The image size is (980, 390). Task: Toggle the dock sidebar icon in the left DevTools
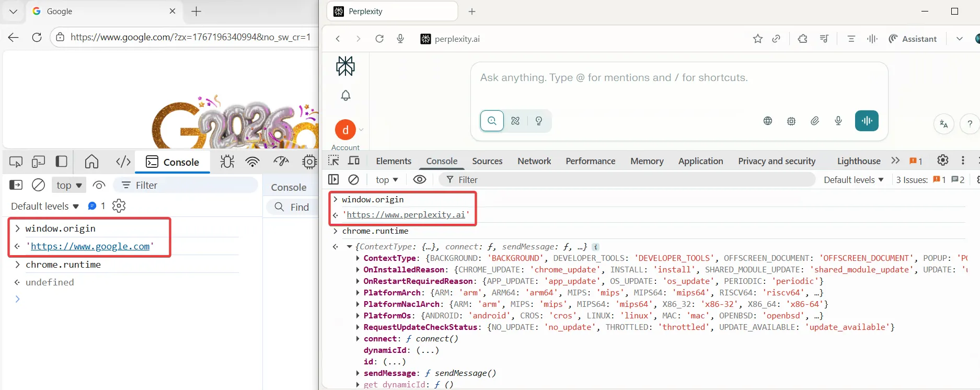(x=62, y=162)
